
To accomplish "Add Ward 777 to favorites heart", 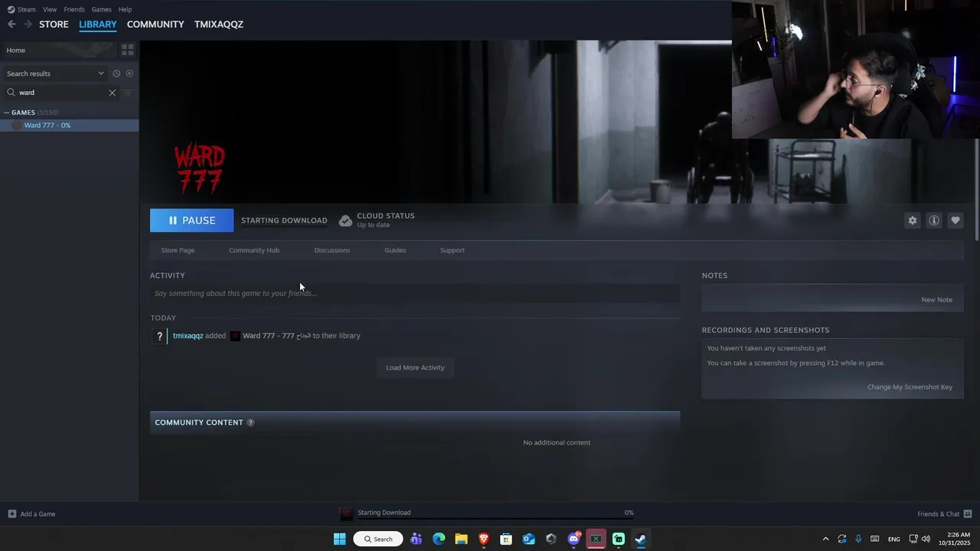I will pyautogui.click(x=955, y=220).
